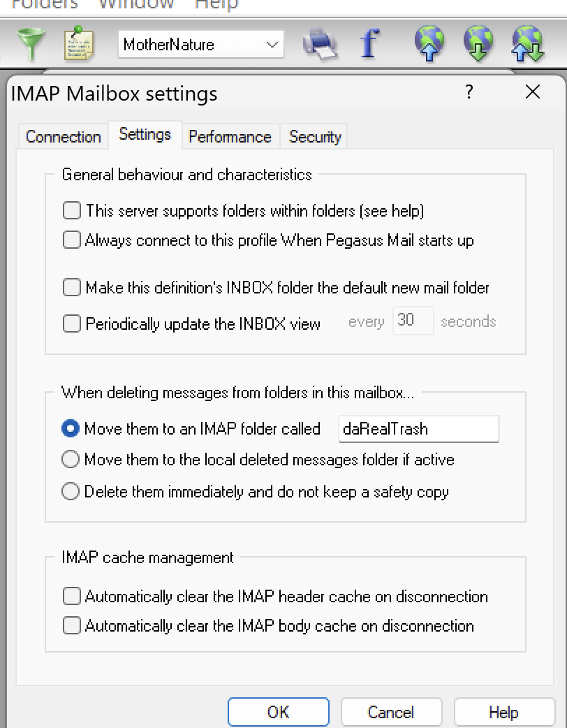The height and width of the screenshot is (728, 567).
Task: Enable automatic IMAP header cache clearing
Action: point(72,596)
